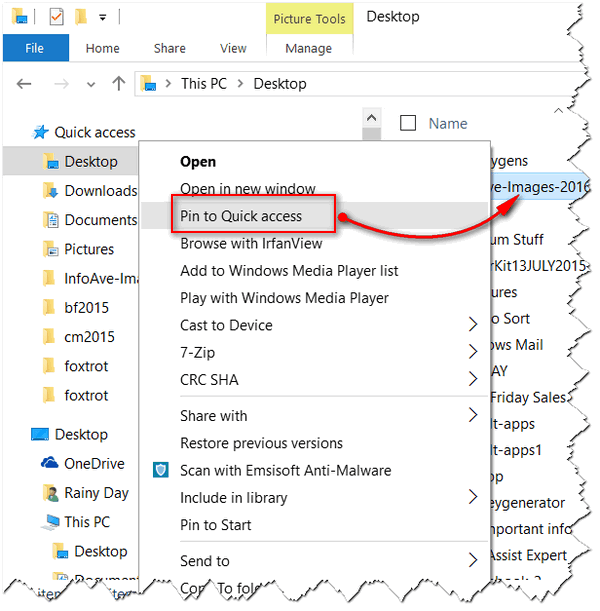
Task: Select Open in new window
Action: click(x=247, y=189)
